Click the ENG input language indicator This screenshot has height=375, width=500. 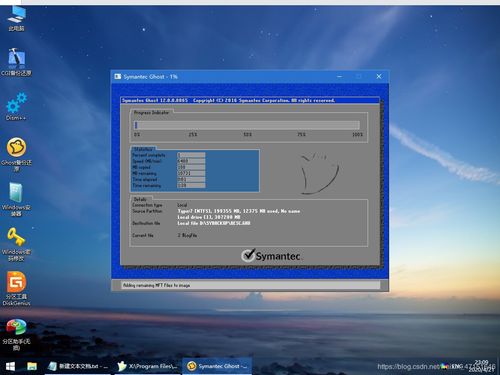[x=457, y=367]
